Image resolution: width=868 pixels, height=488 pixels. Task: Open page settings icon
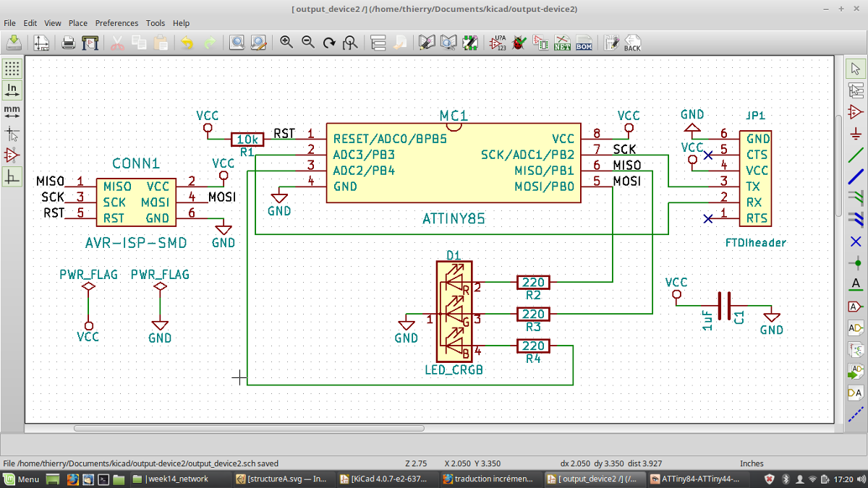click(42, 43)
